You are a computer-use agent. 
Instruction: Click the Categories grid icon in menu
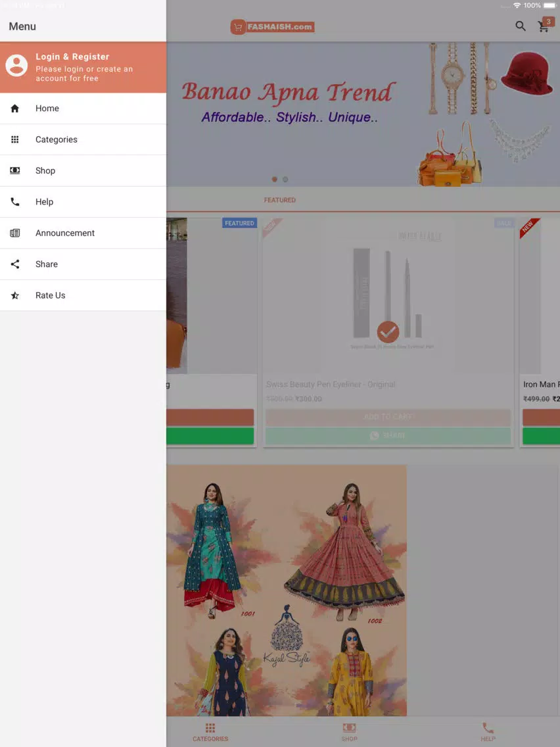(14, 139)
